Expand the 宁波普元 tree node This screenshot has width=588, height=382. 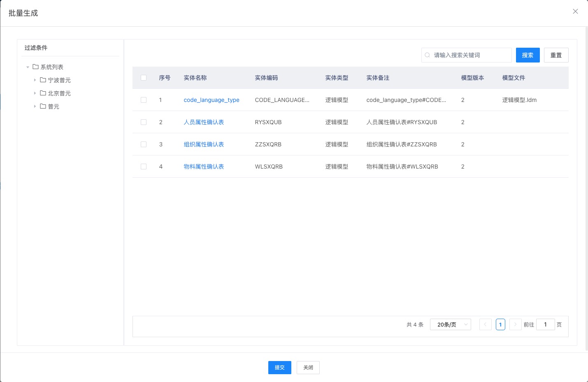35,80
